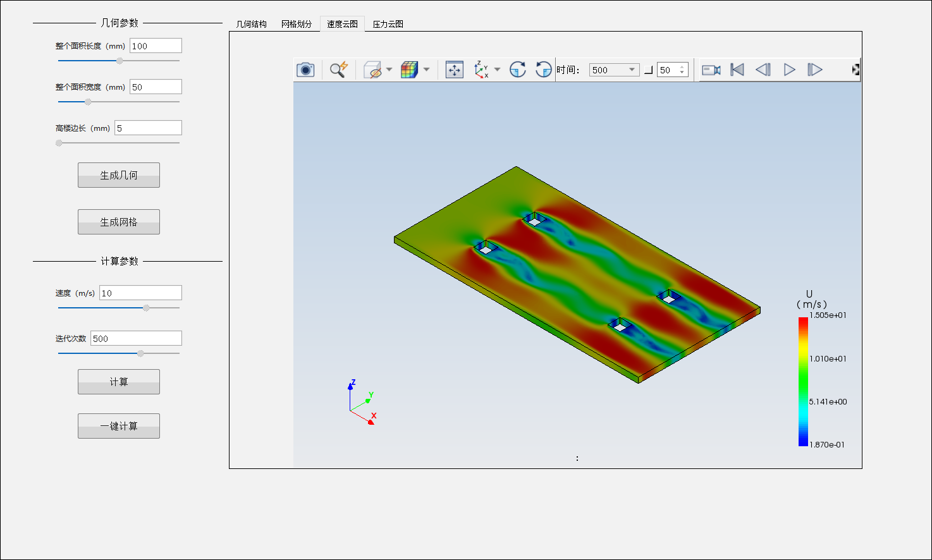Focus the 整个面积宽度 field showing 50
The image size is (932, 560).
pyautogui.click(x=156, y=87)
